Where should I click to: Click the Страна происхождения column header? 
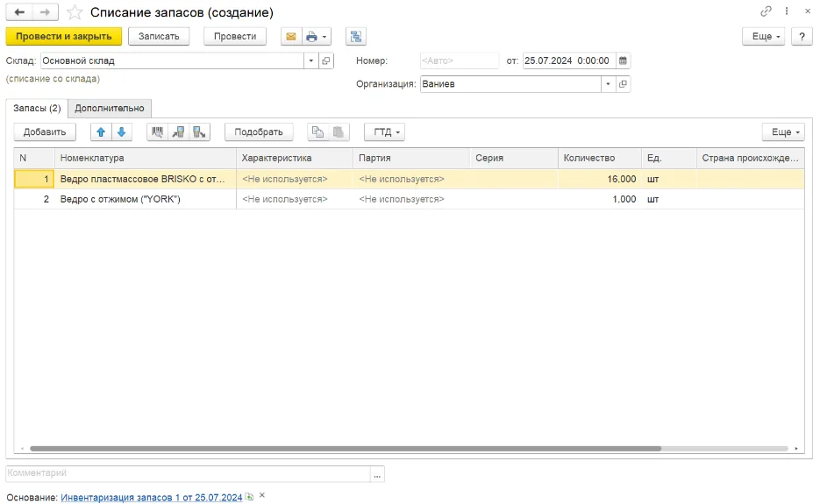(x=750, y=158)
